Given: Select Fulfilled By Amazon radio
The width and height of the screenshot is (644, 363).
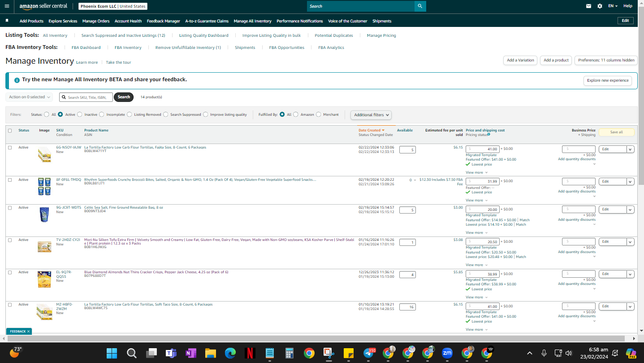Looking at the screenshot, I should click(296, 114).
